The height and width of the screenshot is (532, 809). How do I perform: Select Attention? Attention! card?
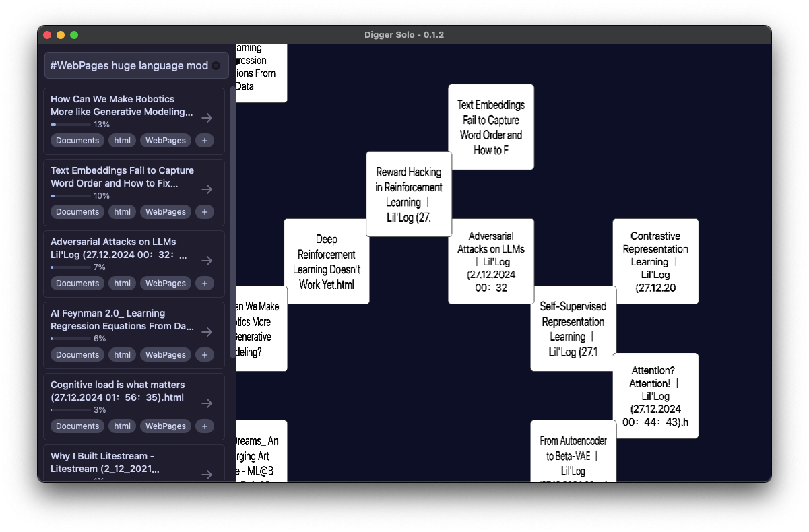655,396
